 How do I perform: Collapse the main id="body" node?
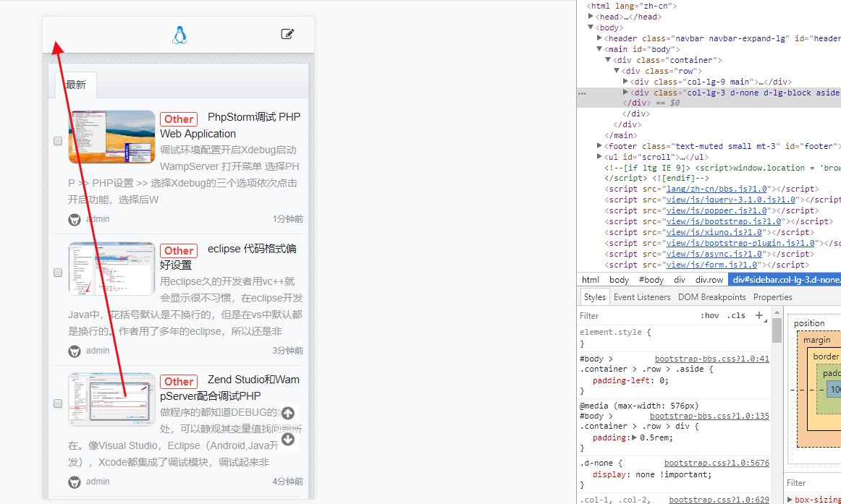tap(600, 48)
